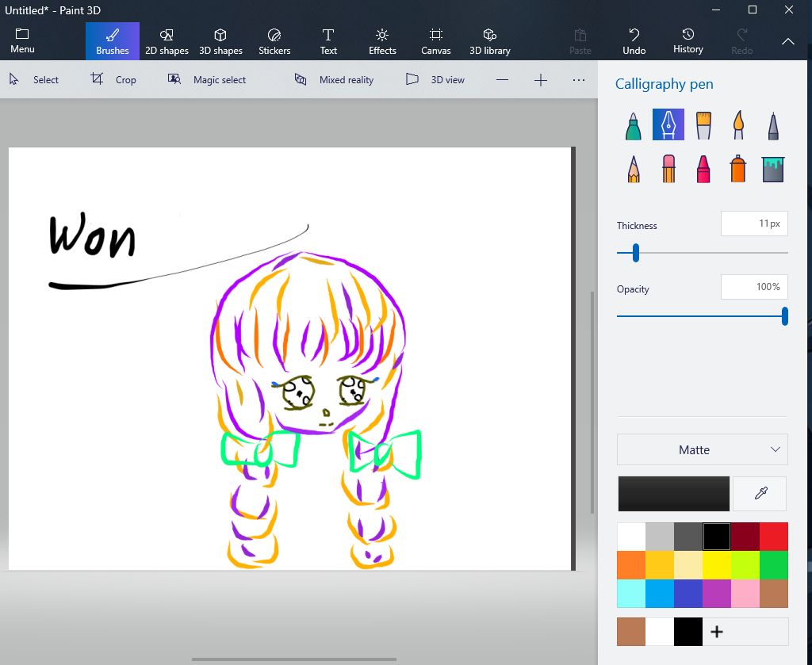Click the Select tool

(33, 80)
